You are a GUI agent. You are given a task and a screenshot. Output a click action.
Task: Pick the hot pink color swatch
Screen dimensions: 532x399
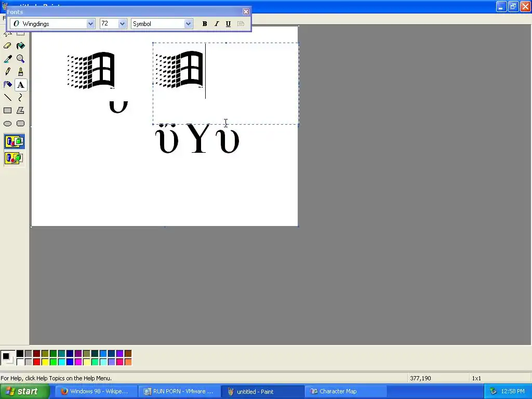(120, 362)
